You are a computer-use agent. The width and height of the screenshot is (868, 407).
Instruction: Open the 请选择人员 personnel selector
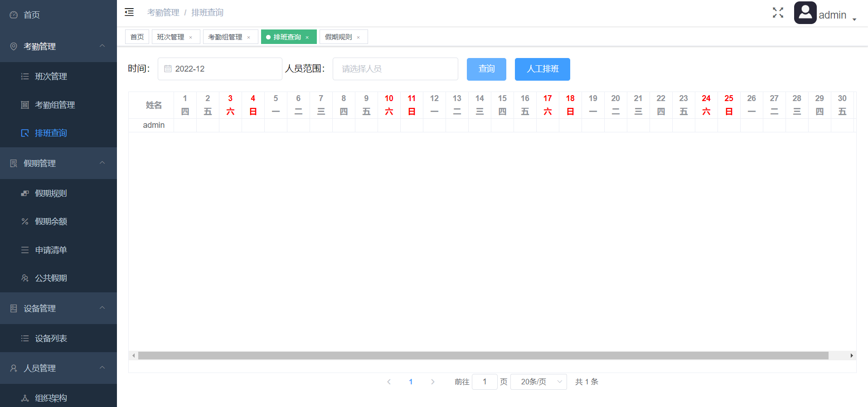tap(395, 69)
